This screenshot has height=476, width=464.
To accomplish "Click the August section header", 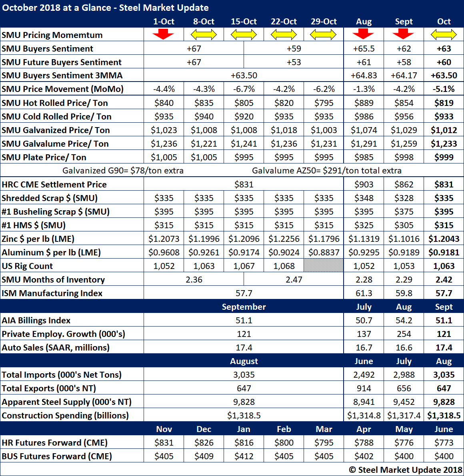I will tap(244, 361).
